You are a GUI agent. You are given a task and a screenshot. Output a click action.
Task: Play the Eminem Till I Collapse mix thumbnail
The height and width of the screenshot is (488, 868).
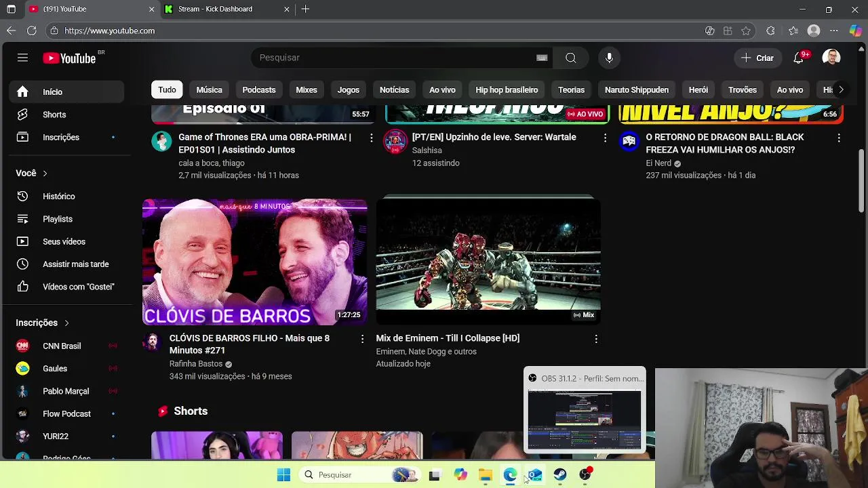[x=488, y=262]
